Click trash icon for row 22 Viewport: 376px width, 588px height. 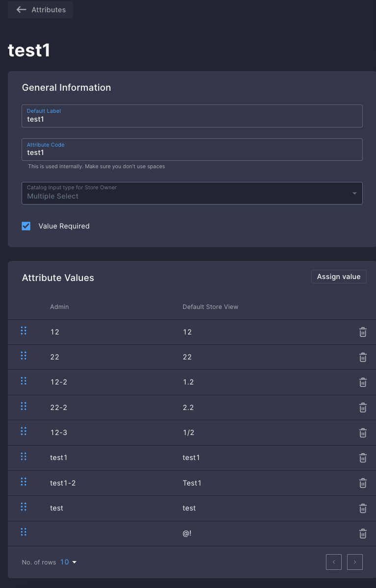click(x=362, y=357)
